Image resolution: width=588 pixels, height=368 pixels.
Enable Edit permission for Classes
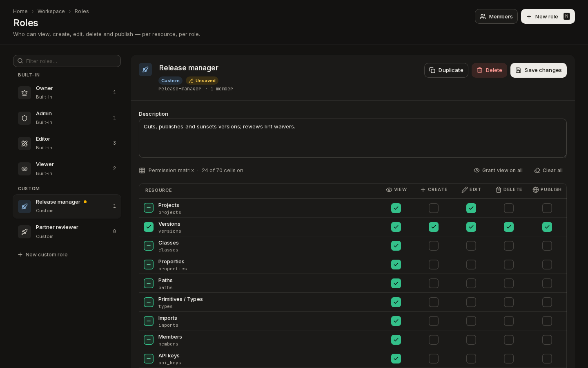471,246
